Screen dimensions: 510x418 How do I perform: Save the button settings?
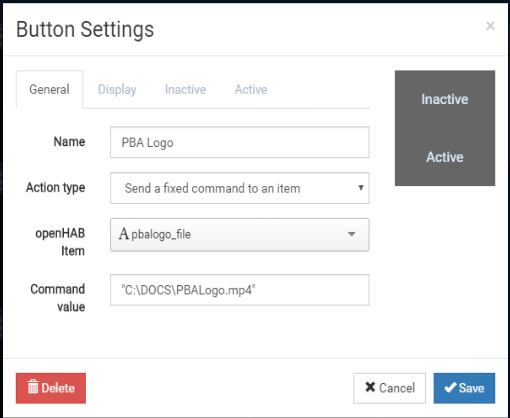pyautogui.click(x=464, y=388)
